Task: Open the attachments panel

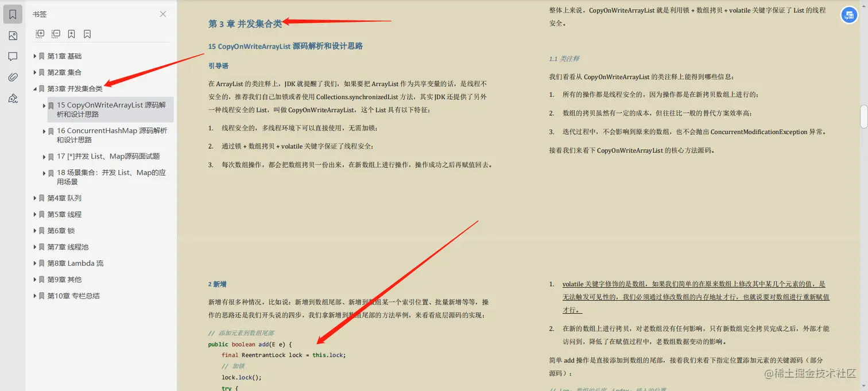Action: click(13, 77)
